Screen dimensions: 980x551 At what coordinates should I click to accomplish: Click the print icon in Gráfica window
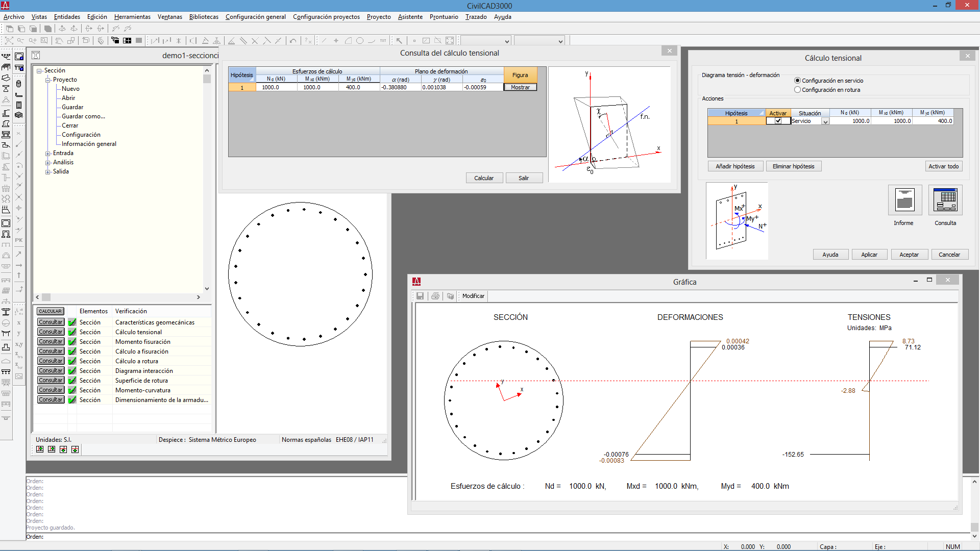[x=435, y=296]
